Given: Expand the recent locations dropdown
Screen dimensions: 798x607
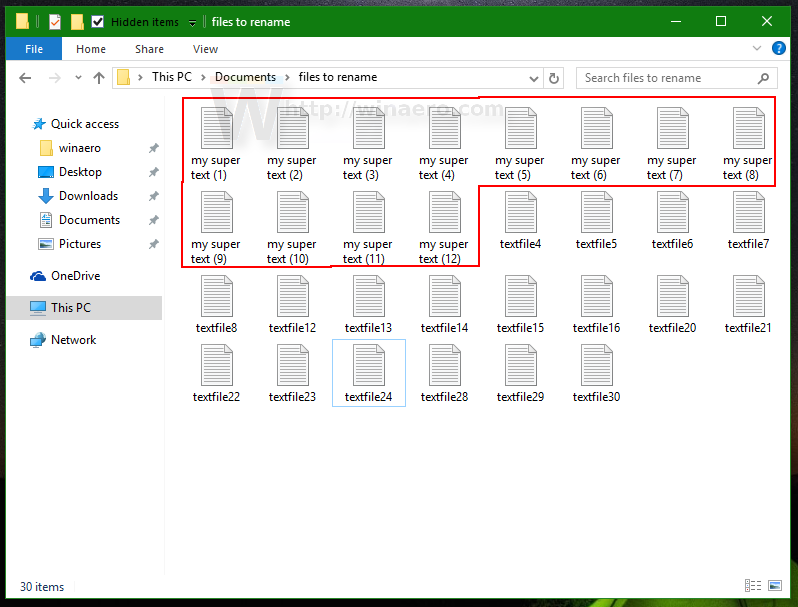Looking at the screenshot, I should tap(77, 78).
